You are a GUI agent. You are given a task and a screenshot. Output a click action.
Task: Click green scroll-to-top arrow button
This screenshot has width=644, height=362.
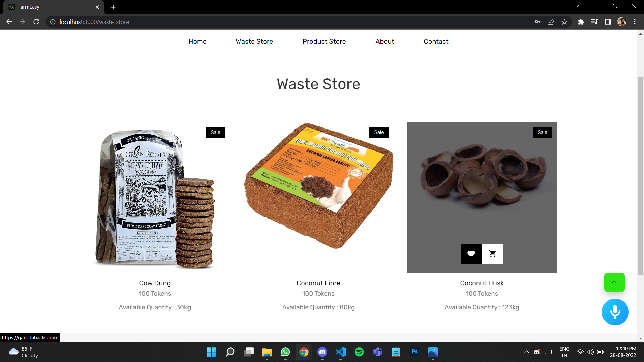pos(614,282)
